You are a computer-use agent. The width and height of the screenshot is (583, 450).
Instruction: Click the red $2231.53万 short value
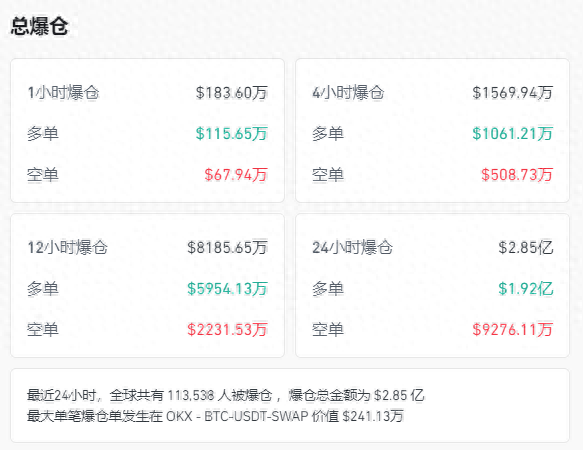click(x=227, y=329)
